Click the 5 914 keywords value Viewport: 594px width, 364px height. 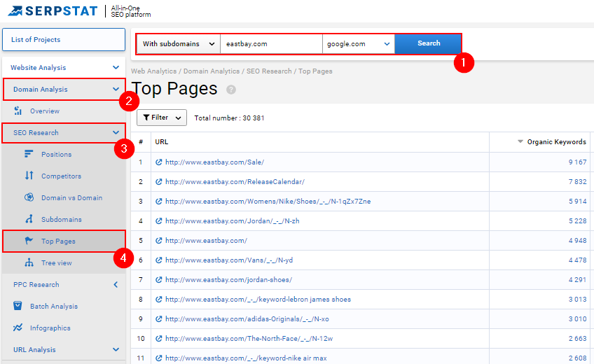pos(577,202)
